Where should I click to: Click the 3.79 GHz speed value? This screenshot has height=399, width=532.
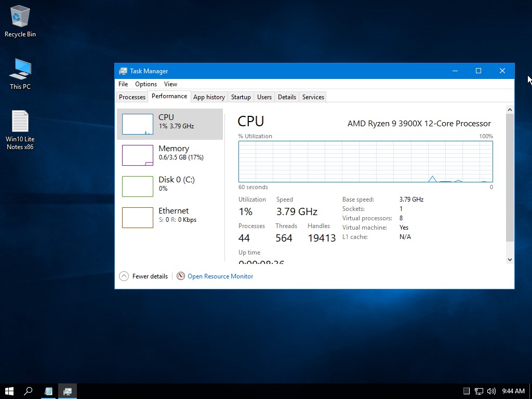[297, 212]
